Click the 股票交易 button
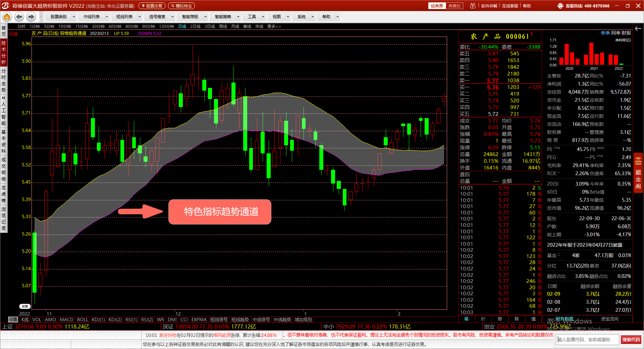 [152, 6]
